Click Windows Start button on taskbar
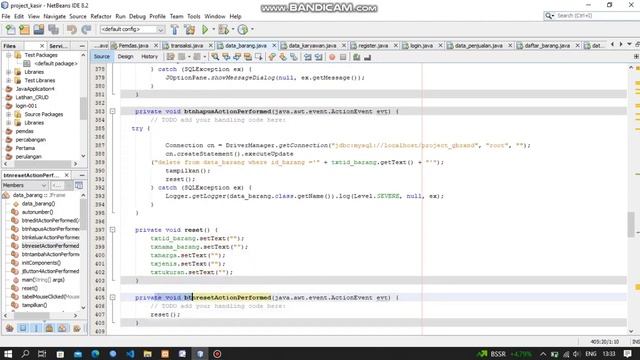Screen dimensions: 640x360 8,353
